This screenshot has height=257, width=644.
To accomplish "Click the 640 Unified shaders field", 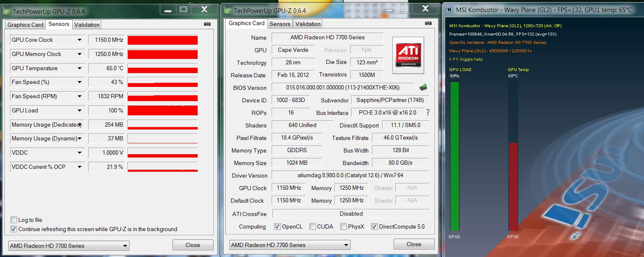I will [302, 125].
